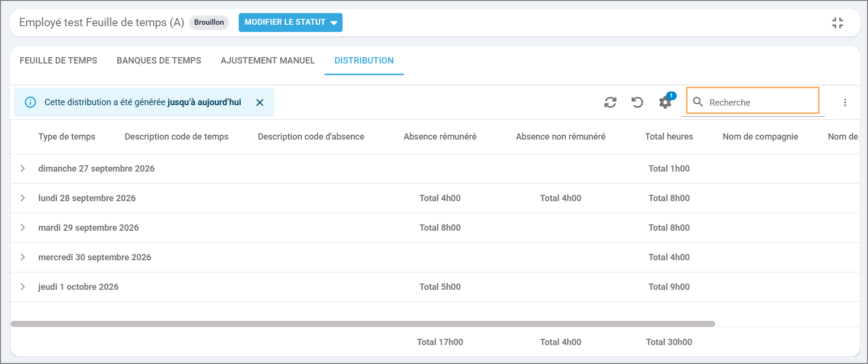Open the Modifier le statut dropdown
The image size is (868, 364).
pos(290,22)
